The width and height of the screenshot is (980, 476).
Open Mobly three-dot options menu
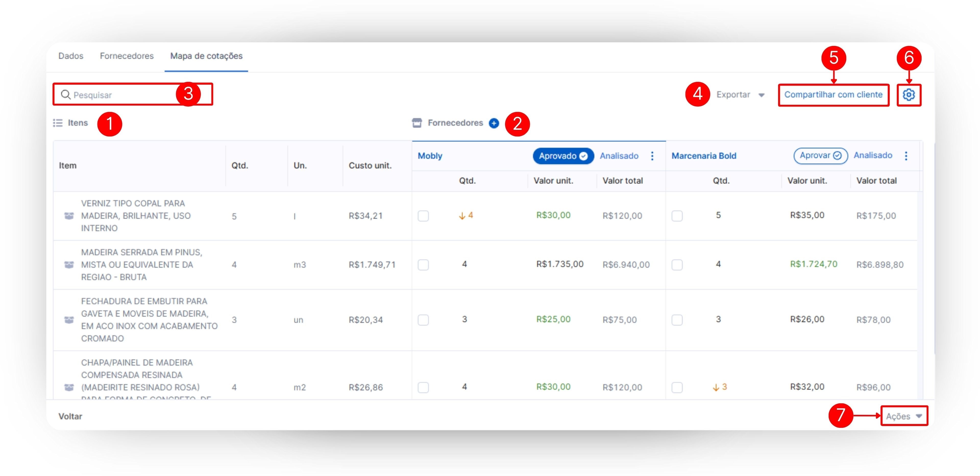(x=652, y=156)
